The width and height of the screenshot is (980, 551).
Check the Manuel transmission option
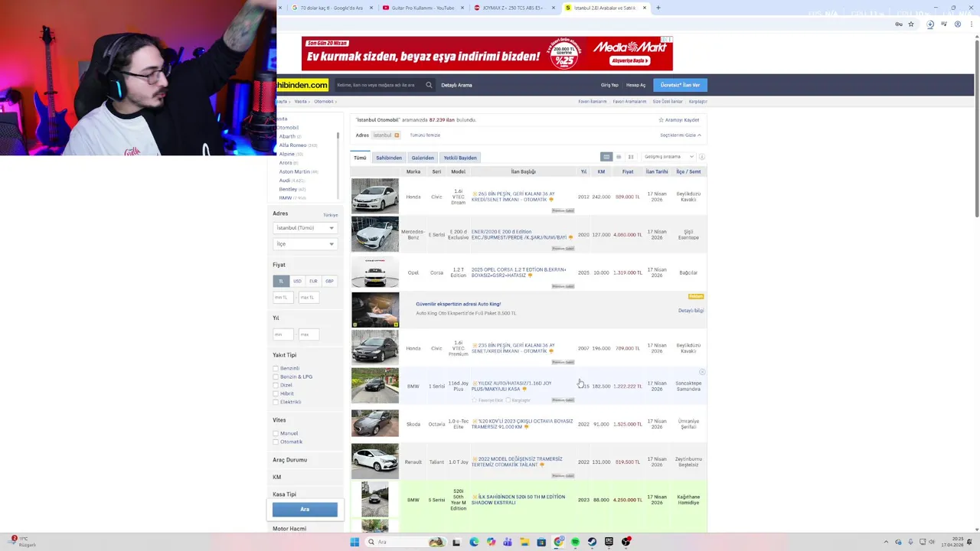276,433
